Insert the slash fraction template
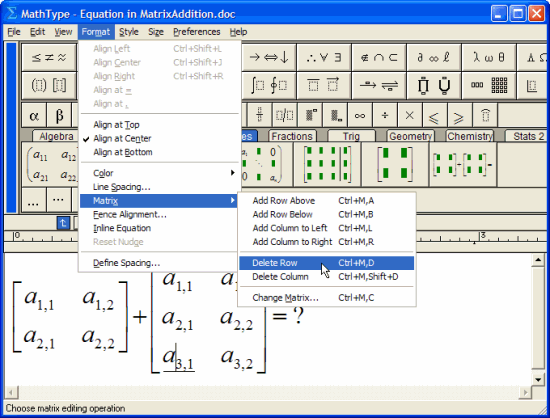Viewport: 550px width, 418px height. [x=284, y=115]
